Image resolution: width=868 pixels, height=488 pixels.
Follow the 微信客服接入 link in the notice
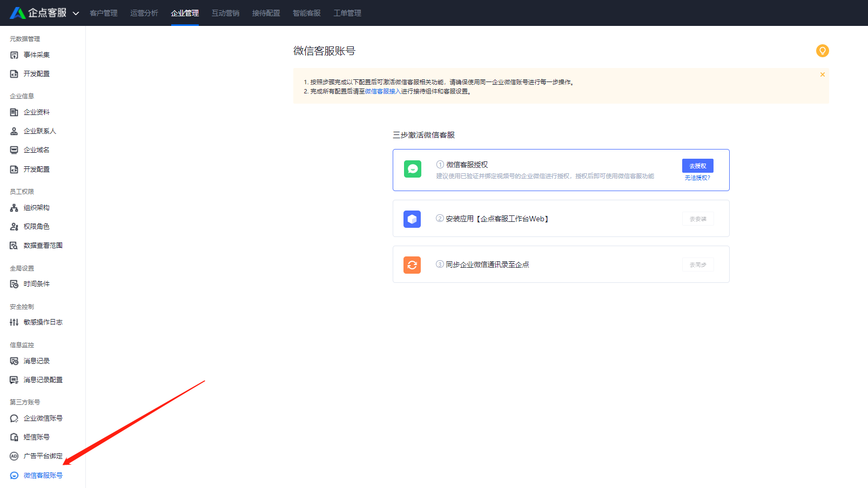click(383, 91)
